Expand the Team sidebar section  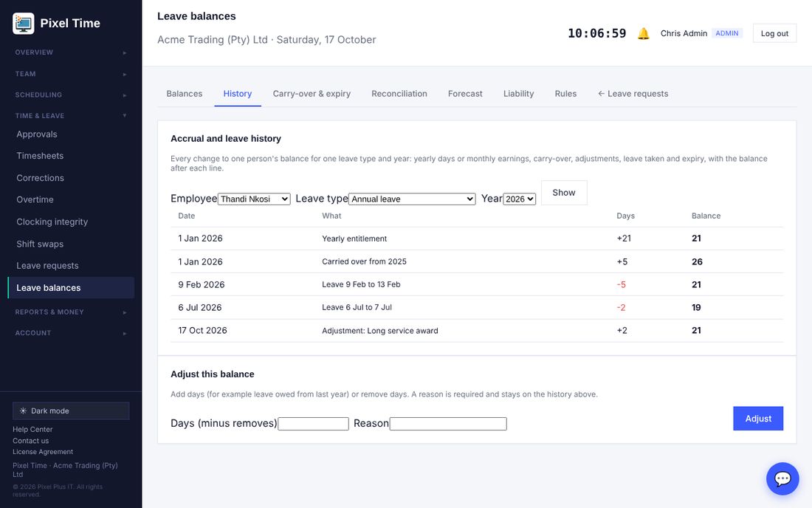(x=71, y=74)
